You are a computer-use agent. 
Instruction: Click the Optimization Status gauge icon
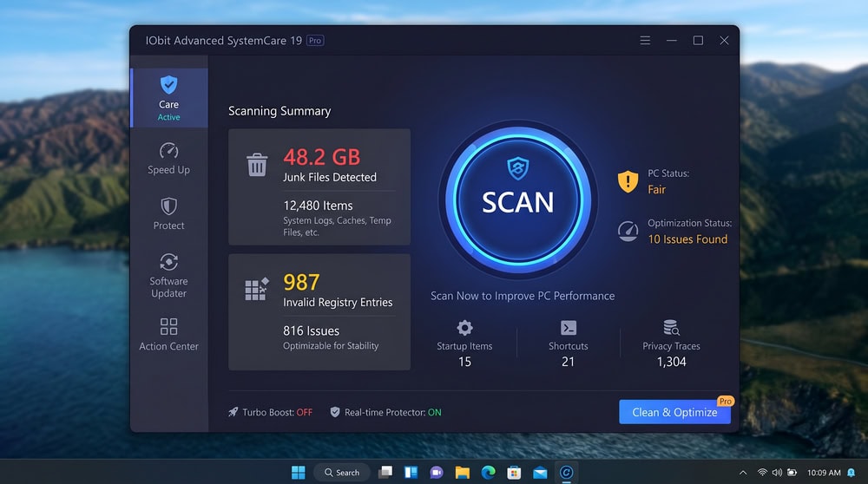628,232
